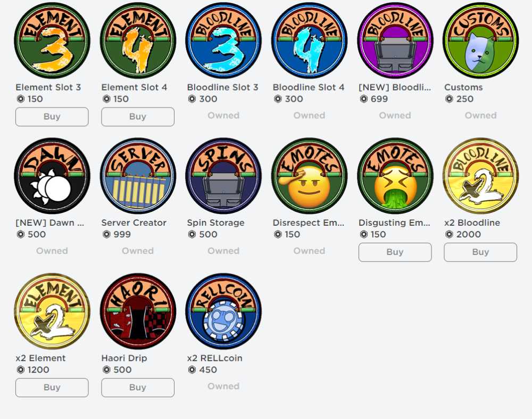Buy the Haori Drip pass
Image resolution: width=532 pixels, height=419 pixels.
coord(138,388)
